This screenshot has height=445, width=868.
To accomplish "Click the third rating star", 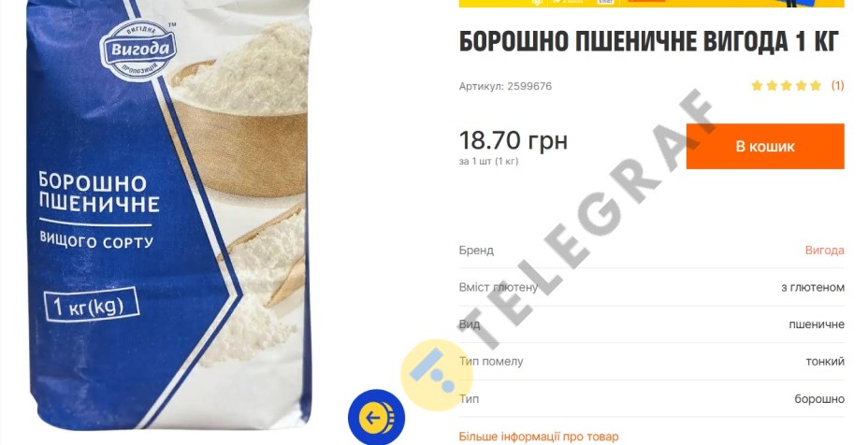I will pos(786,85).
